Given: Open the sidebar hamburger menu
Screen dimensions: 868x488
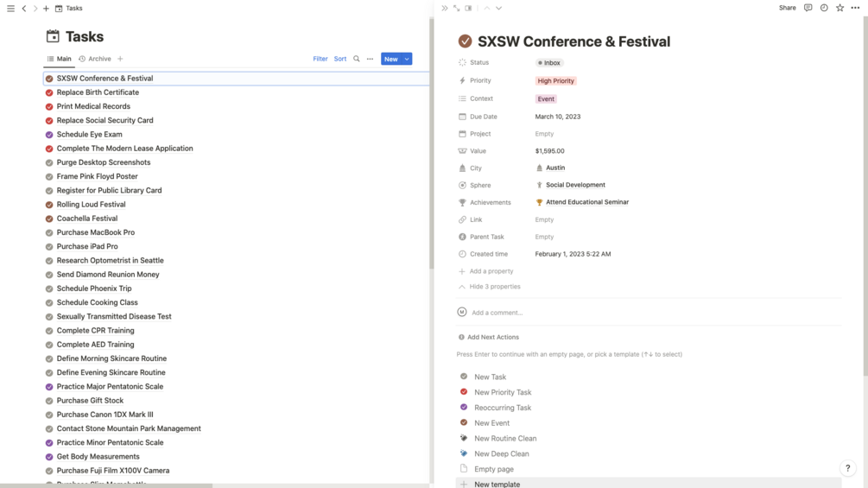Looking at the screenshot, I should pyautogui.click(x=10, y=9).
